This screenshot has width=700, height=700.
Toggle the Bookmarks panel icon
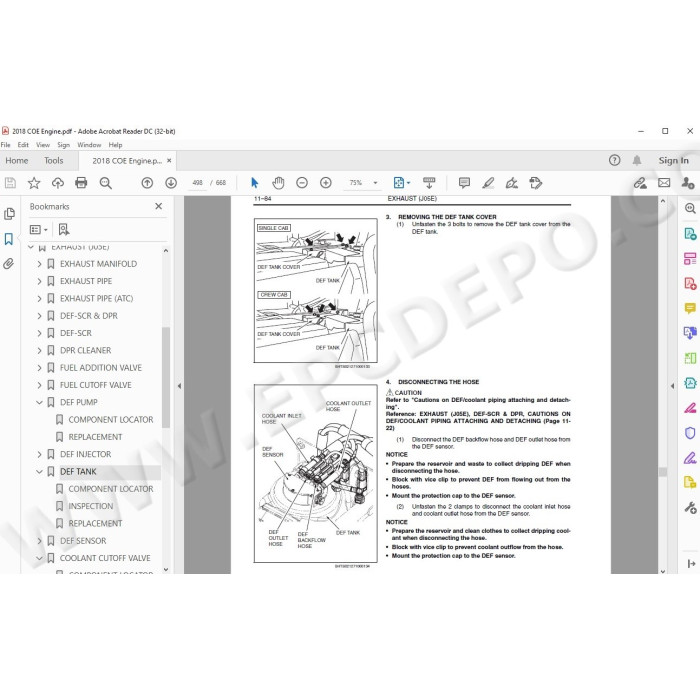pos(9,239)
